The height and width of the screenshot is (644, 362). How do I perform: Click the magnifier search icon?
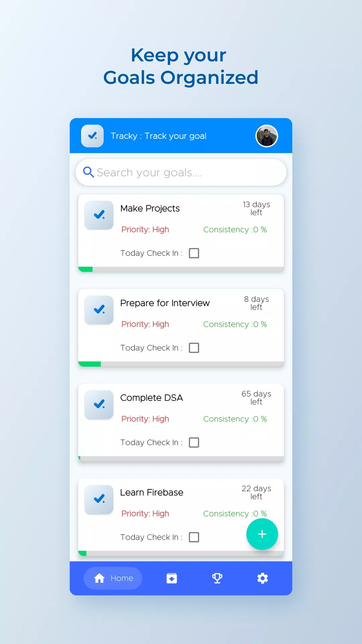[x=88, y=172]
